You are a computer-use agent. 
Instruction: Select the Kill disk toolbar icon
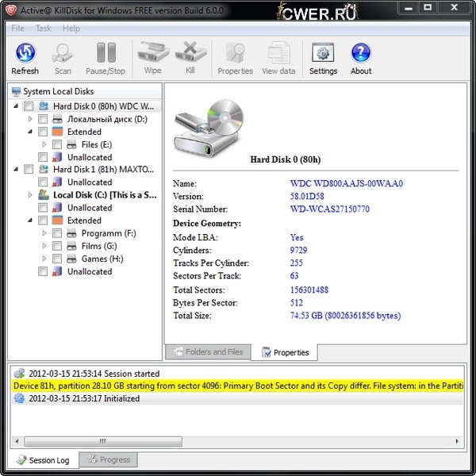coord(190,59)
